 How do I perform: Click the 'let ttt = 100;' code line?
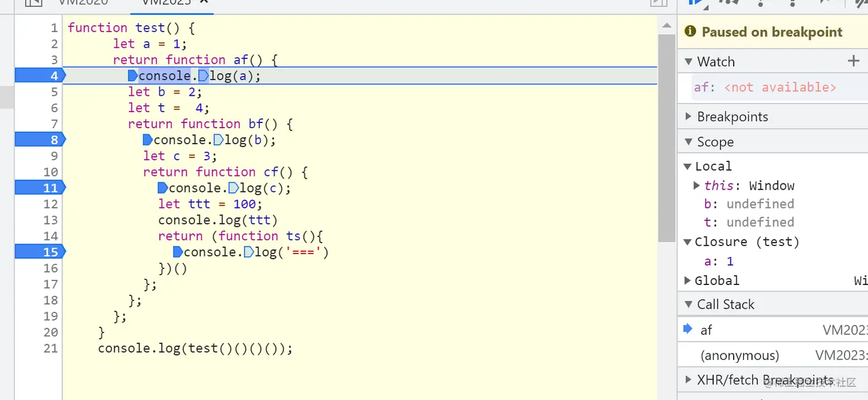click(210, 204)
